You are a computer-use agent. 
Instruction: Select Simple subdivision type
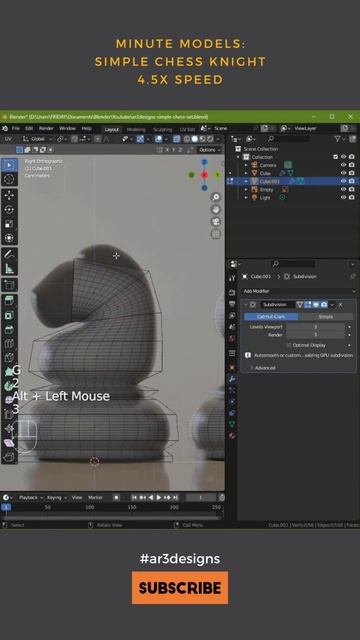point(326,317)
